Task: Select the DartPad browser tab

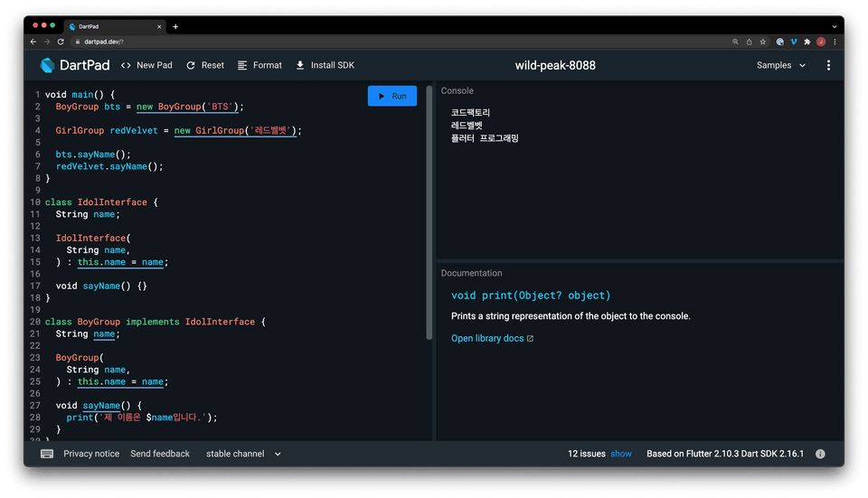Action: click(x=115, y=26)
